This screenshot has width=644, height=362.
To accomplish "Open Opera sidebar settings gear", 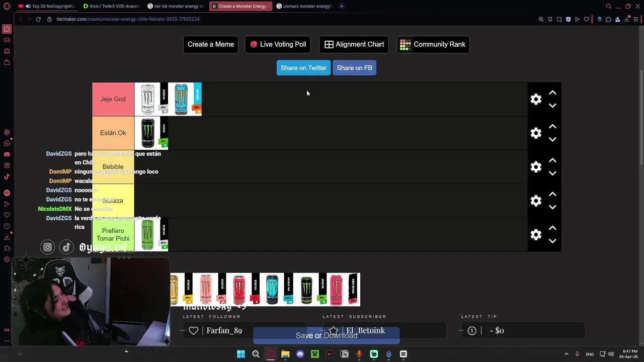I will [x=7, y=259].
